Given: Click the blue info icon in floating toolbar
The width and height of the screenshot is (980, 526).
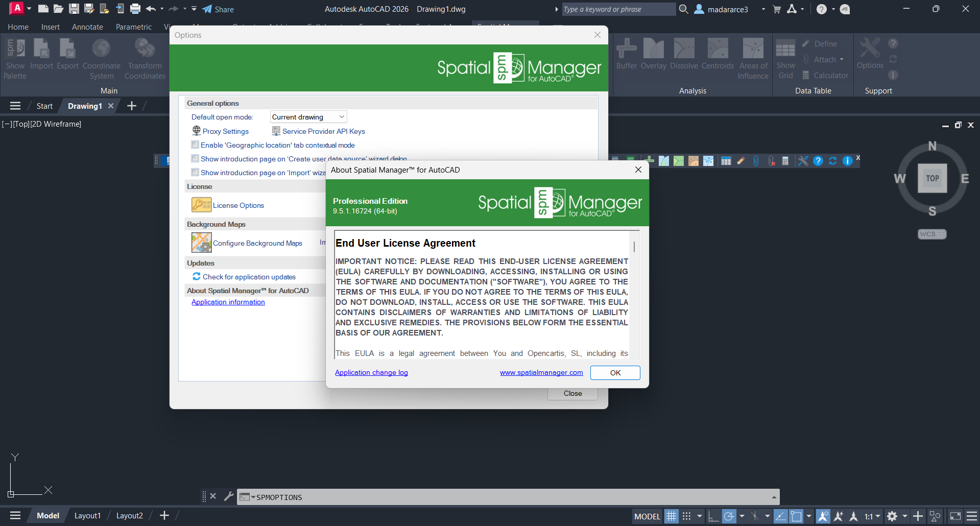Looking at the screenshot, I should pyautogui.click(x=847, y=161).
